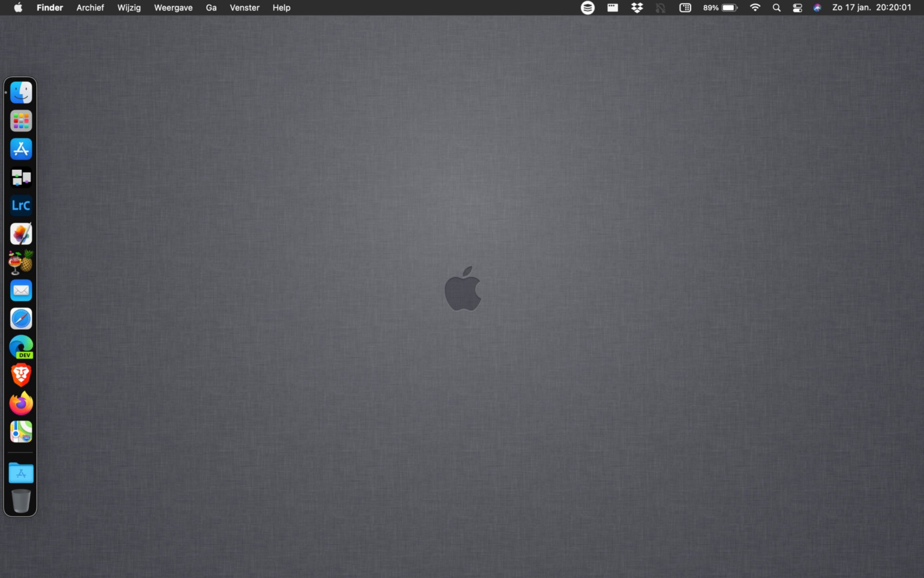Launch Launchpad from the dock
This screenshot has width=924, height=578.
21,121
